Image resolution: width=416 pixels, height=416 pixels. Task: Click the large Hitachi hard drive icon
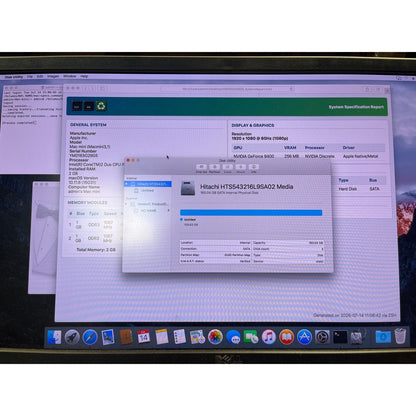(188, 188)
